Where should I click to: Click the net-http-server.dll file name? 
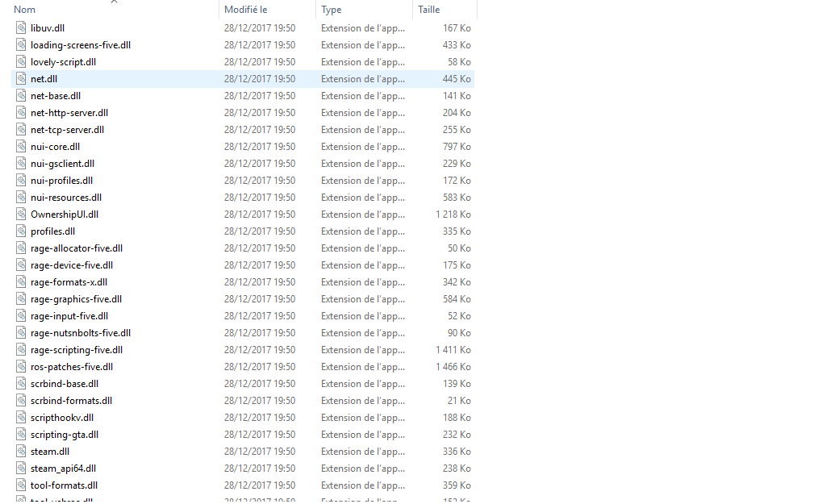pos(69,113)
